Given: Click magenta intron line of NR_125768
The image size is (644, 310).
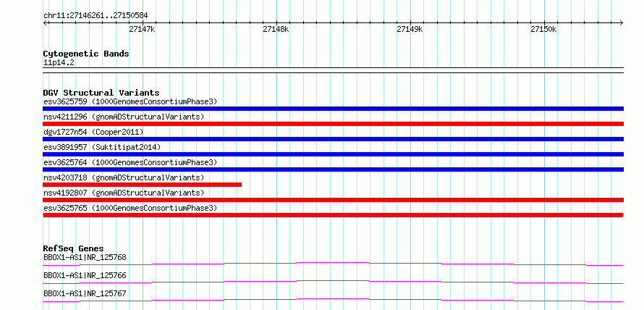Looking at the screenshot, I should [x=333, y=264].
